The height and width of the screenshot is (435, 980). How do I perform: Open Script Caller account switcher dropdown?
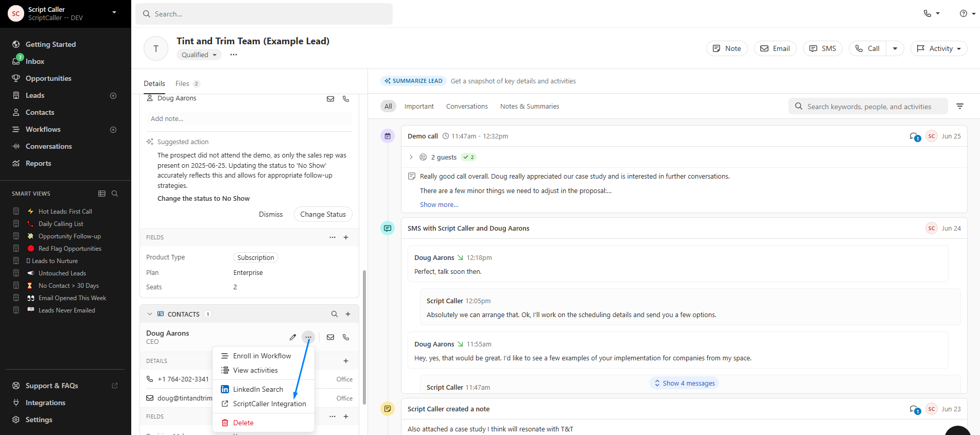click(x=114, y=12)
